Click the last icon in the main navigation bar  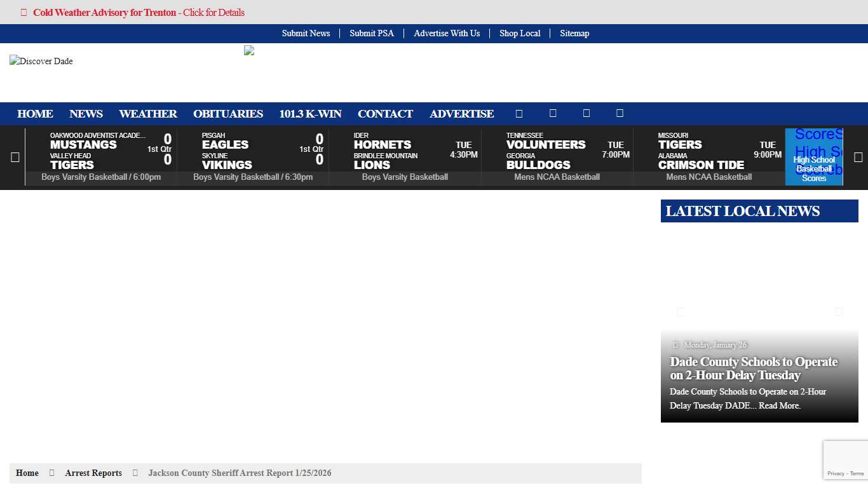(620, 114)
